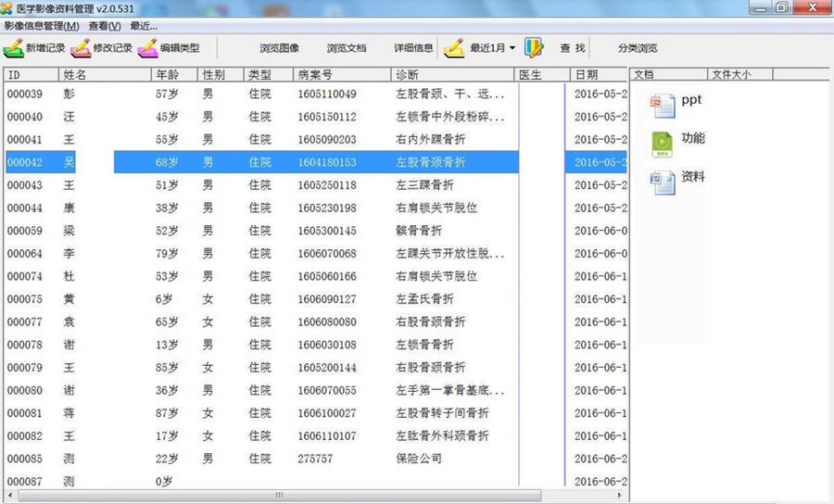Click the age cell 79岁
834x504 pixels.
(167, 254)
